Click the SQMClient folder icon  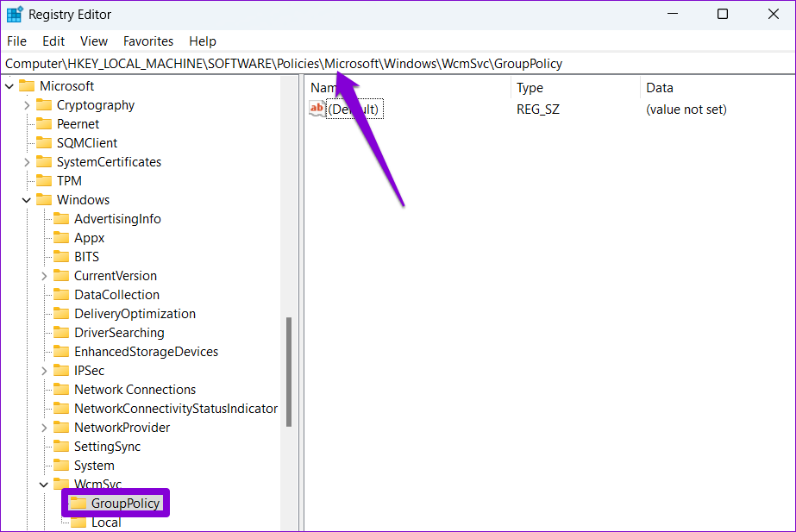tap(44, 143)
